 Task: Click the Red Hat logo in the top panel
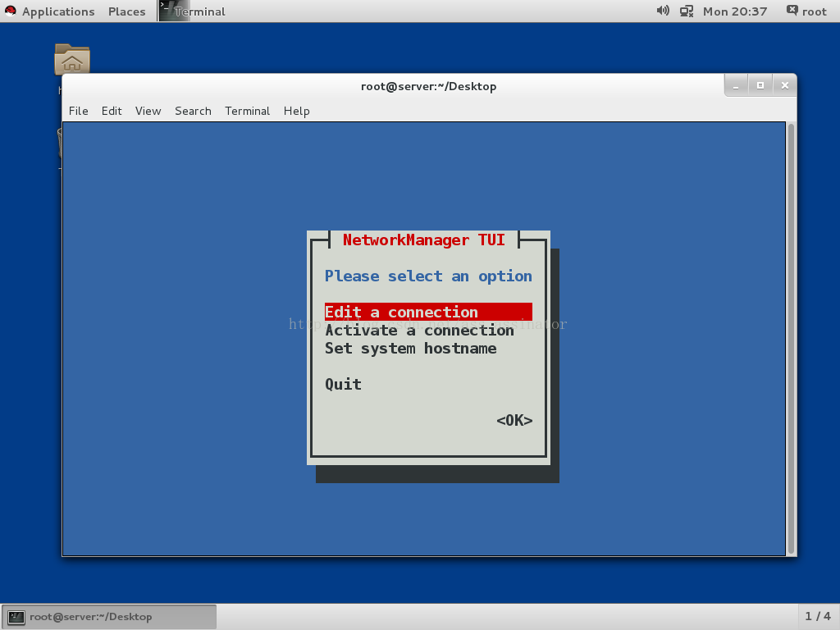10,11
